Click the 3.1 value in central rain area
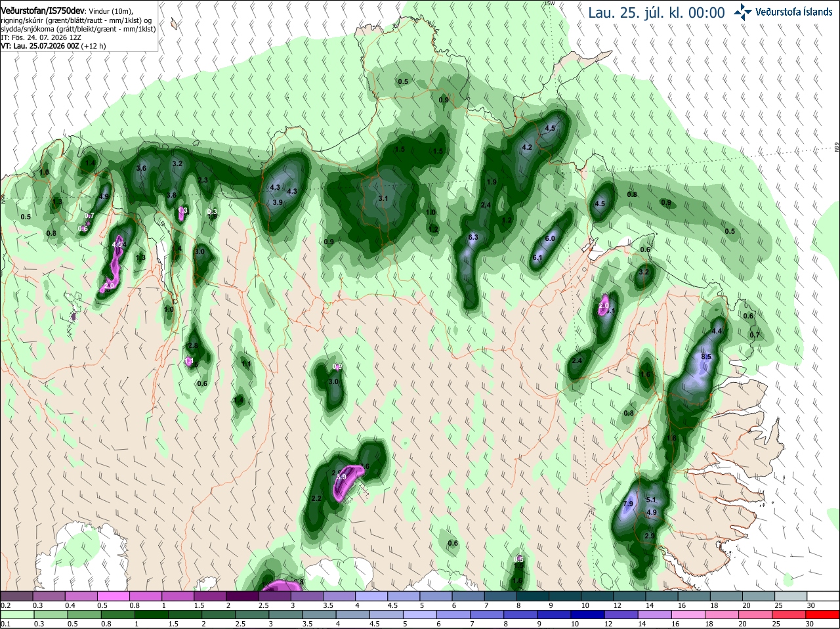The height and width of the screenshot is (629, 840). click(x=383, y=198)
